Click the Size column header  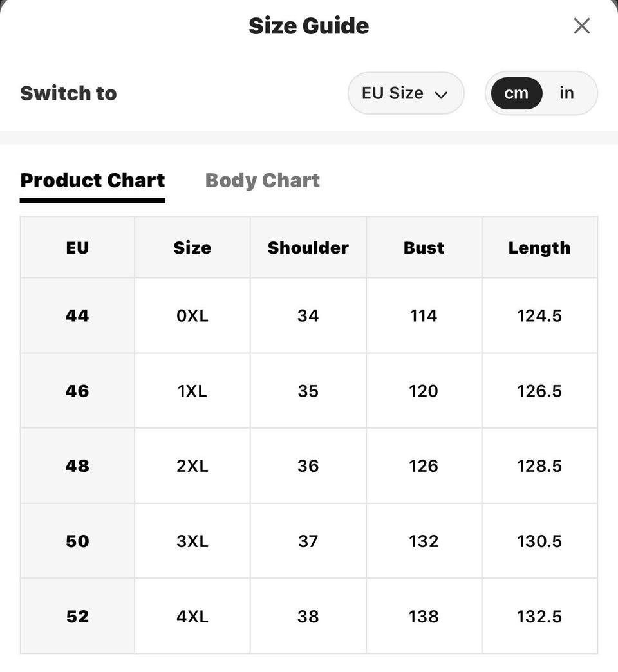coord(192,247)
